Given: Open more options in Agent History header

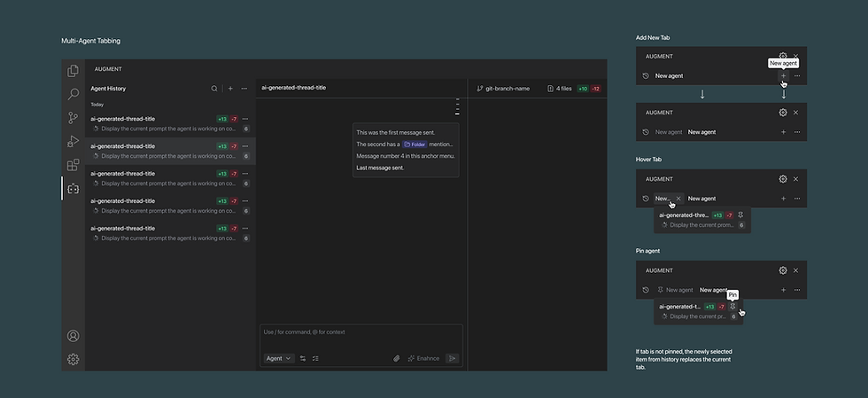Looking at the screenshot, I should point(244,89).
